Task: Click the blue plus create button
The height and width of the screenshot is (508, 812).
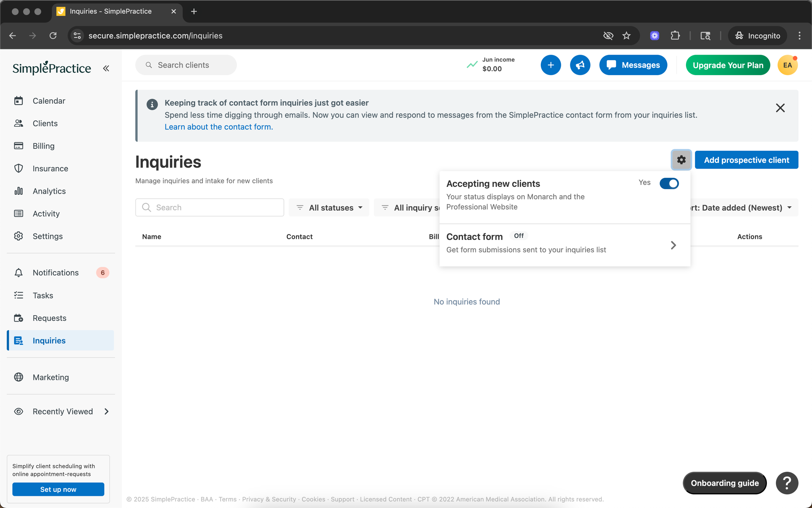Action: pos(551,65)
